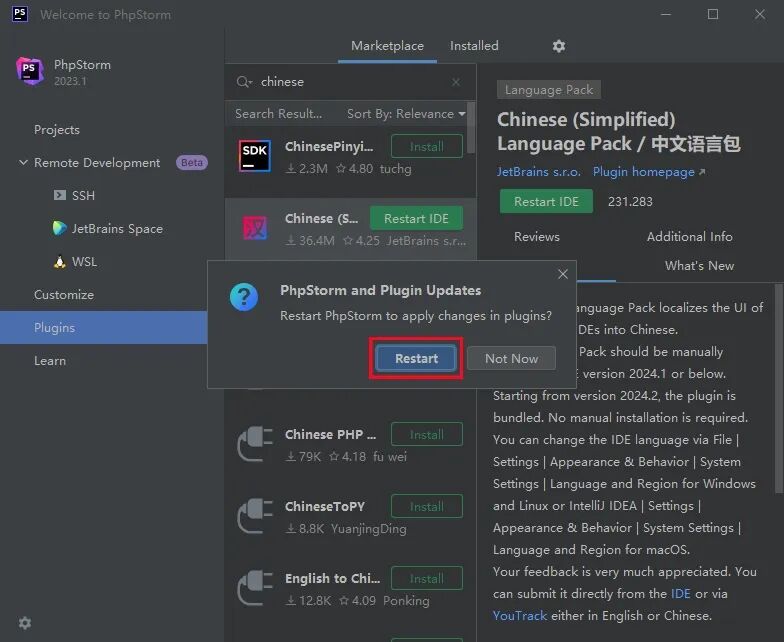Click the plugin list vertical scrollbar

tap(470, 128)
